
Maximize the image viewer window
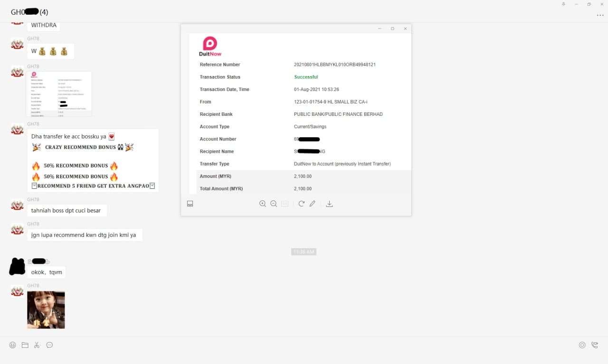392,28
